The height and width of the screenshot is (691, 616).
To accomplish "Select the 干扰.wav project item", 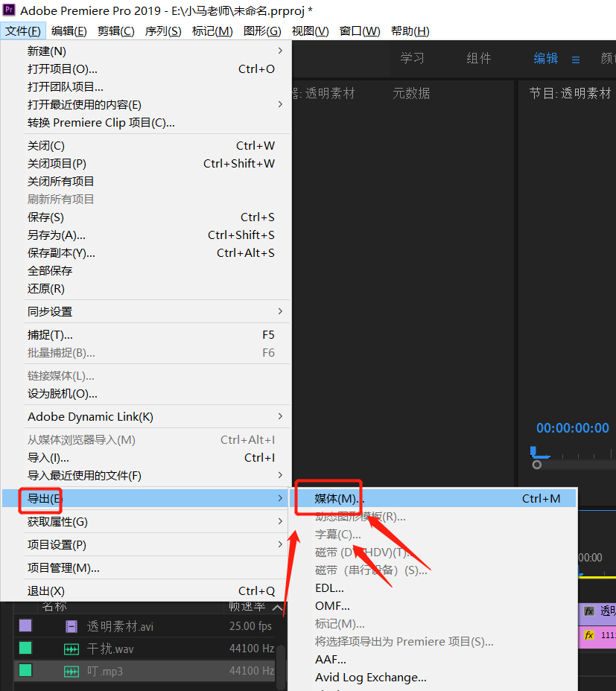I will pyautogui.click(x=110, y=649).
